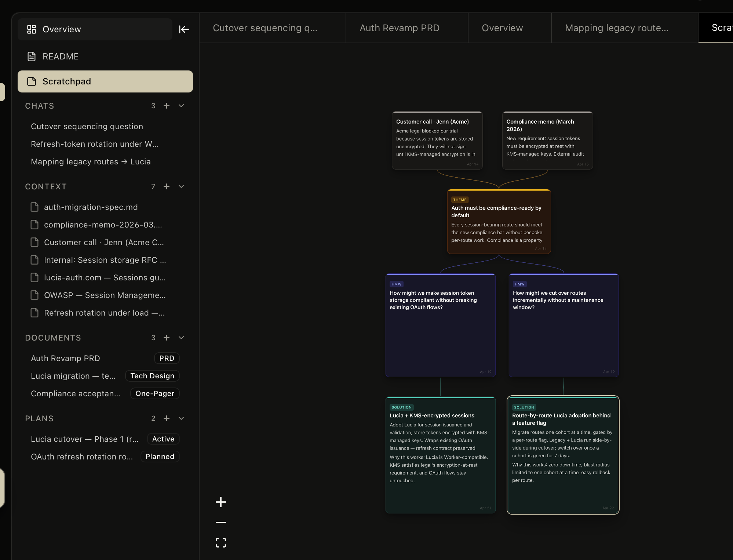
Task: Open auth-migration-spec.md context file
Action: pyautogui.click(x=91, y=207)
